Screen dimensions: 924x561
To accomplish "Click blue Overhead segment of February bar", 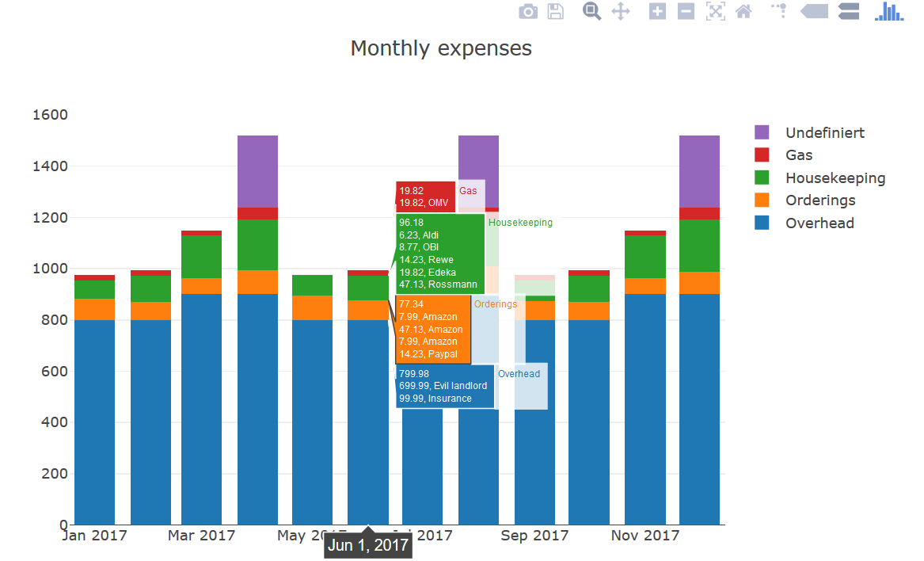I will tap(151, 422).
